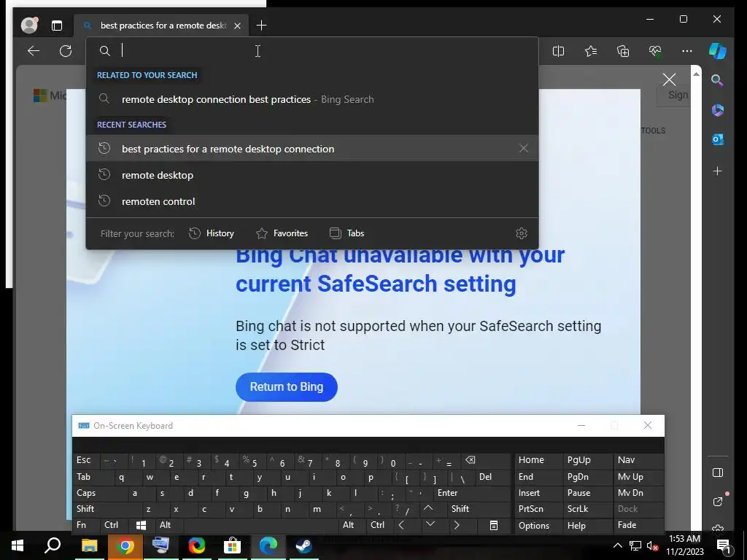This screenshot has height=560, width=747.
Task: Click PgUp key on On-Screen Keyboard
Action: [x=587, y=461]
